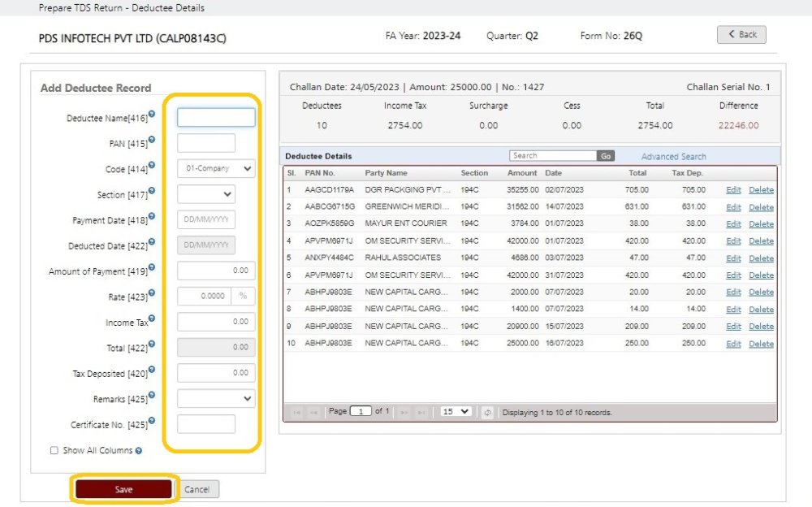Image resolution: width=812 pixels, height=507 pixels.
Task: Open Advanced Search for deductee details
Action: [673, 155]
